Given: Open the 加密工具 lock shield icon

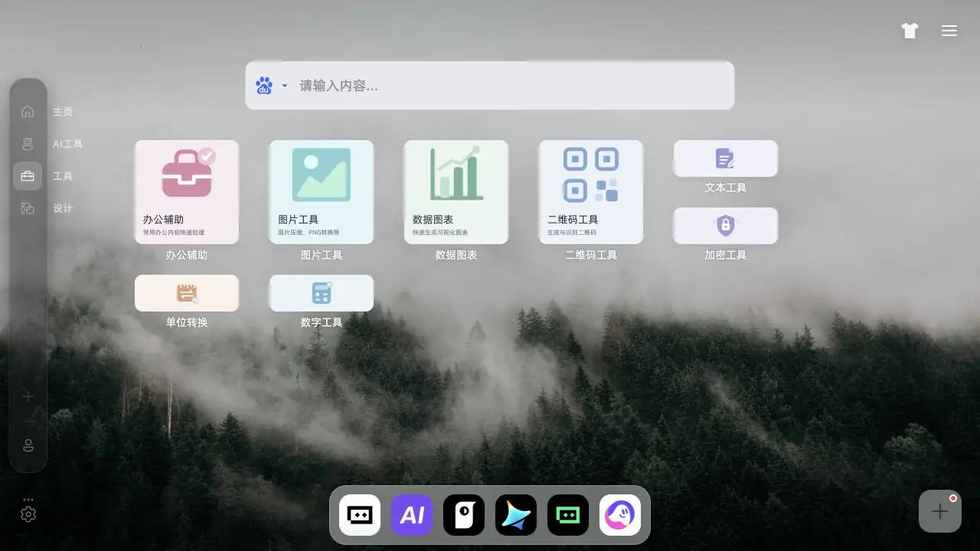Looking at the screenshot, I should (726, 226).
